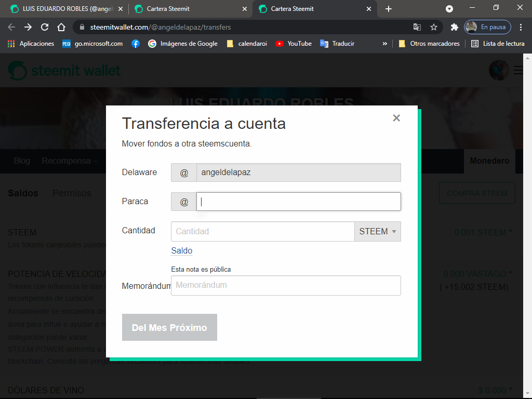The height and width of the screenshot is (399, 532).
Task: Close the middle Cartera Steemit tab
Action: tap(245, 9)
